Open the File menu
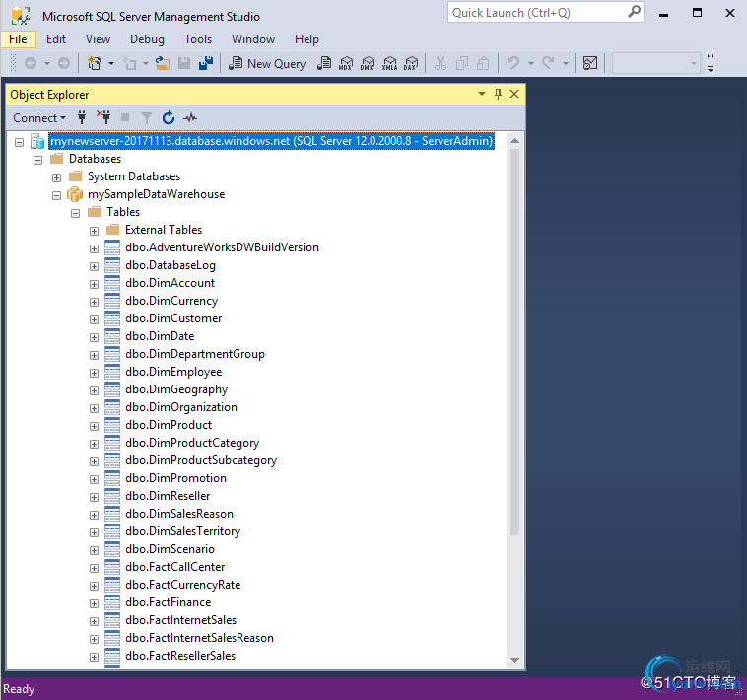 (18, 39)
